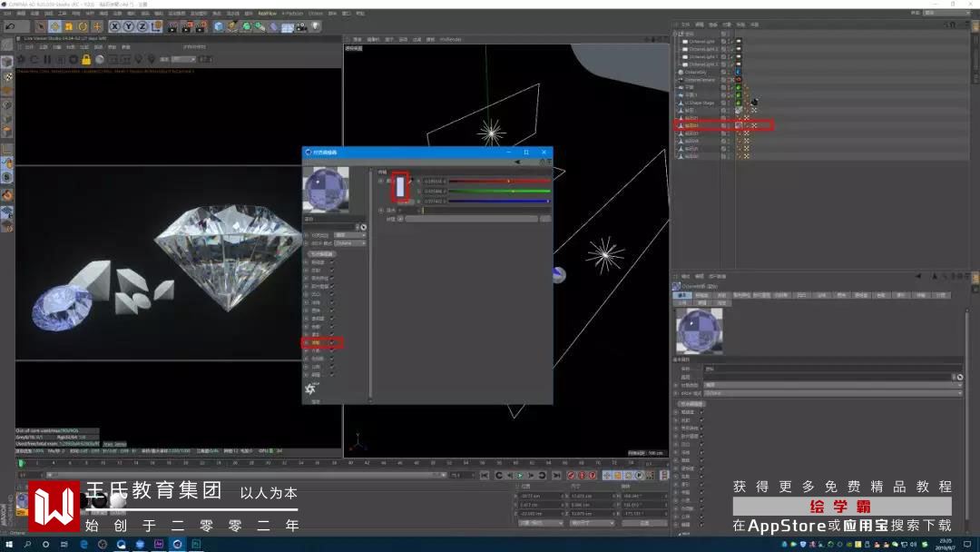Click Octane logo in material dialog
The width and height of the screenshot is (980, 552).
pyautogui.click(x=310, y=389)
